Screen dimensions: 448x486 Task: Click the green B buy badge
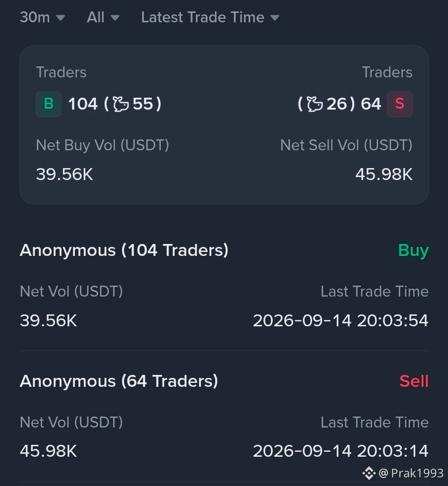[x=48, y=104]
